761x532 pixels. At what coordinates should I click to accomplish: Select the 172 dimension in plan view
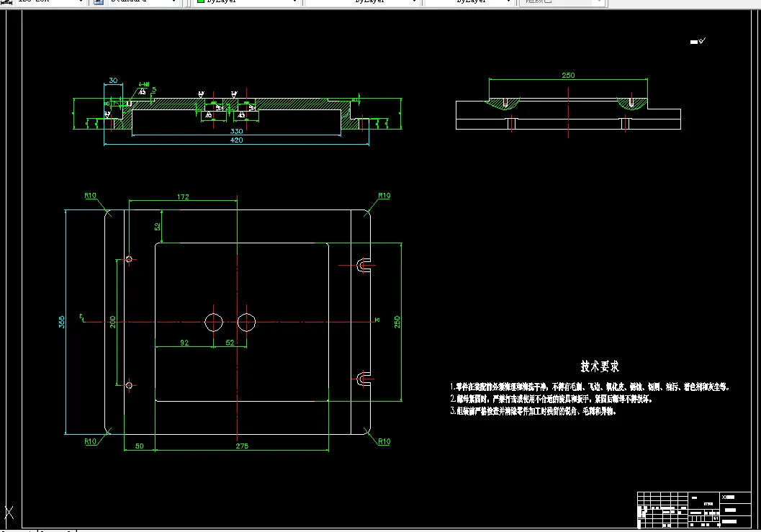coord(183,197)
